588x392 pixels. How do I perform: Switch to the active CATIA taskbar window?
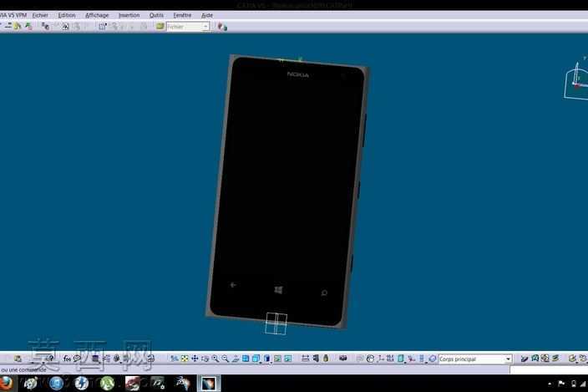[x=209, y=384]
